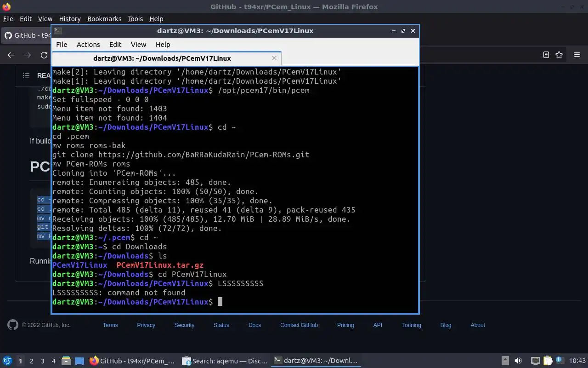The height and width of the screenshot is (368, 588).
Task: Click the clipboard manager tray icon
Action: pyautogui.click(x=548, y=361)
